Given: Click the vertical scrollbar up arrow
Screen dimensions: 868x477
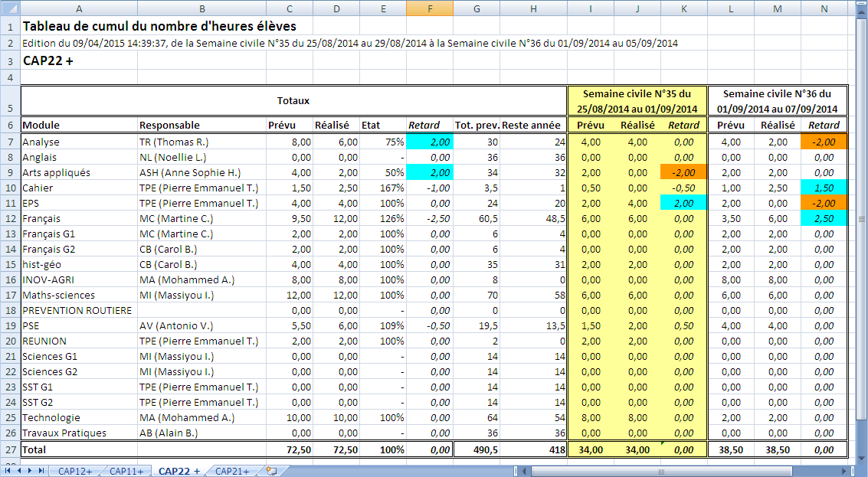Looking at the screenshot, I should pyautogui.click(x=861, y=12).
